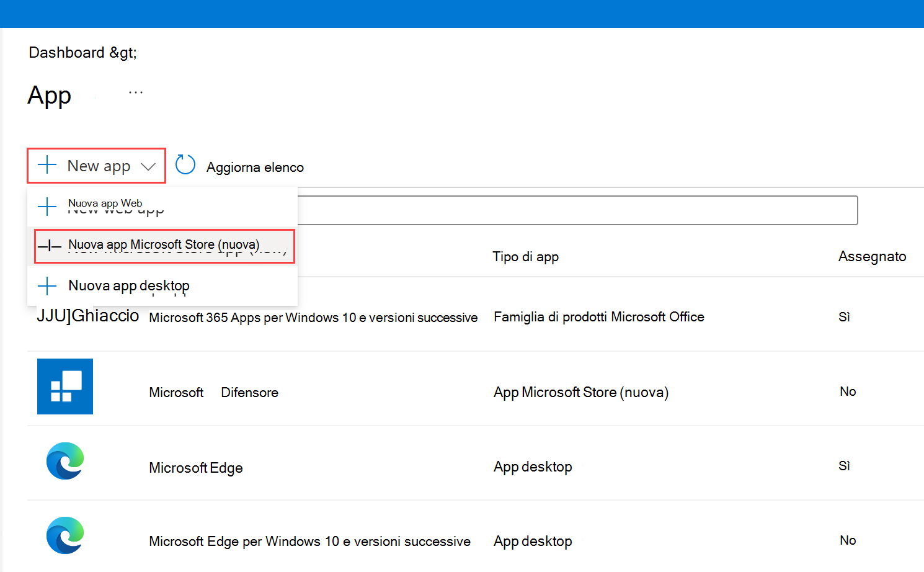924x572 pixels.
Task: Sort by the Tipo di app column header
Action: (x=525, y=257)
